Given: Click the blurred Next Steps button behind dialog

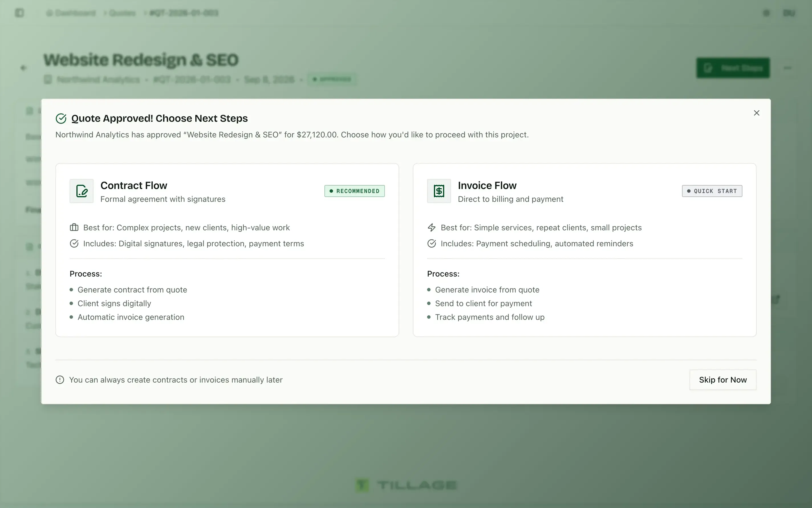Looking at the screenshot, I should (x=733, y=68).
